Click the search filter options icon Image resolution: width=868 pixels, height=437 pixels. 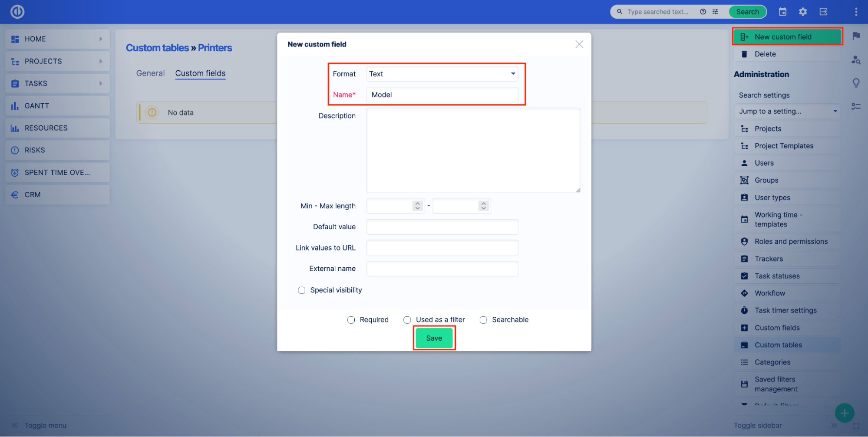click(715, 12)
